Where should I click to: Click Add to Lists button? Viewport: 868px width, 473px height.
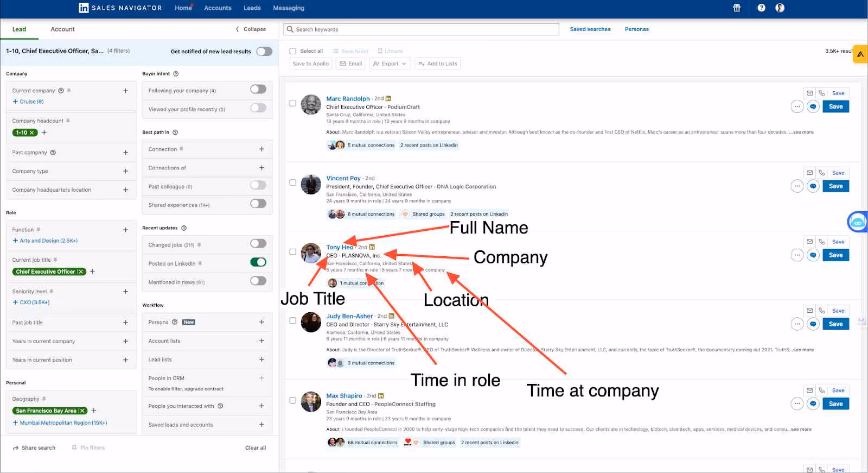point(437,64)
